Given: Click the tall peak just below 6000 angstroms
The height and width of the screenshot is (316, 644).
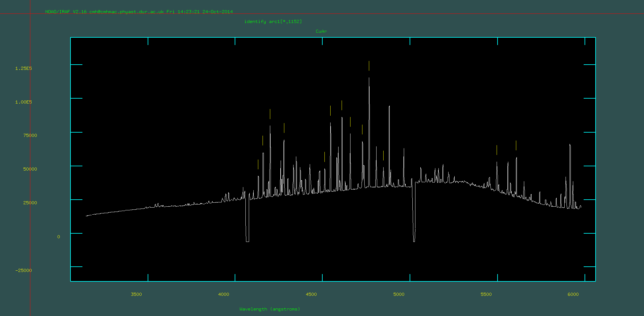Looking at the screenshot, I should [x=570, y=145].
